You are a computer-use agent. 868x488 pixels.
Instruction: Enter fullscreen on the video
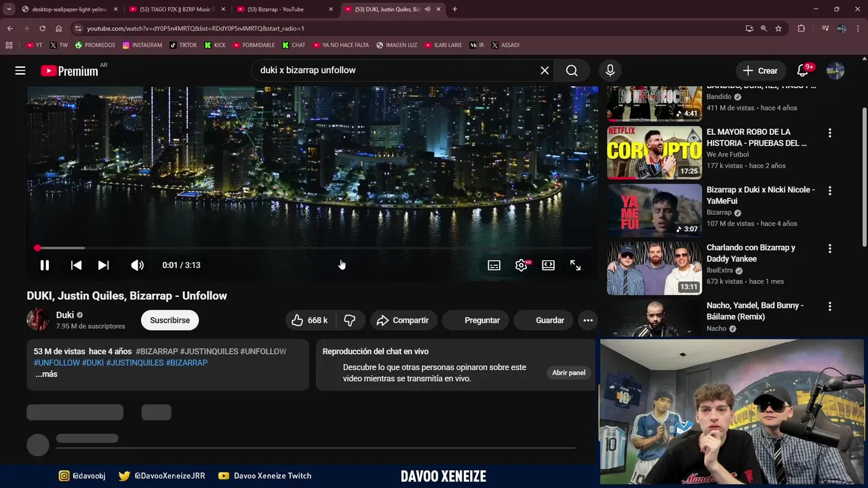point(575,265)
